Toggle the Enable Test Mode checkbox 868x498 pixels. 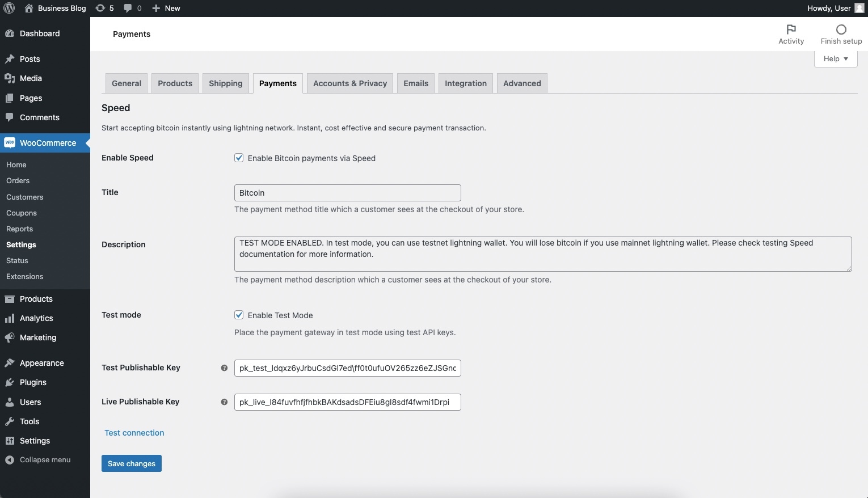239,315
